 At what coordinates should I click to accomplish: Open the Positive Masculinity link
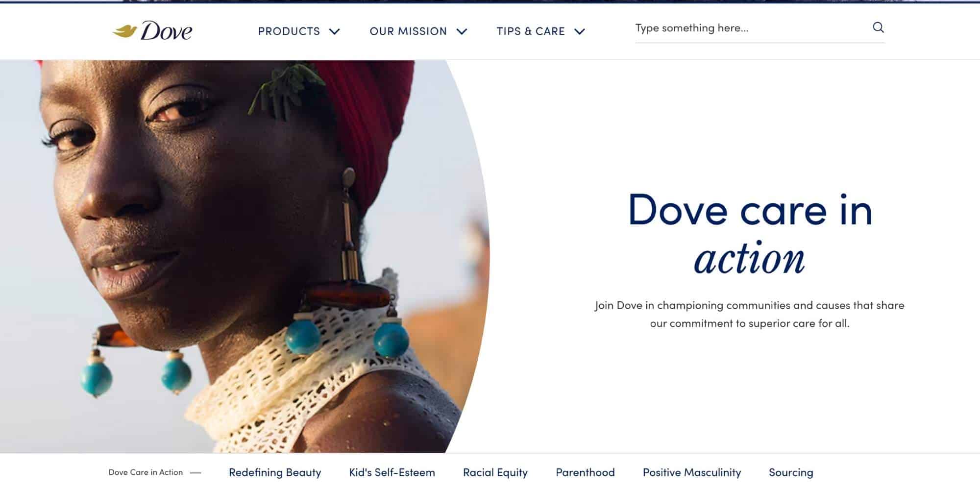pos(692,472)
